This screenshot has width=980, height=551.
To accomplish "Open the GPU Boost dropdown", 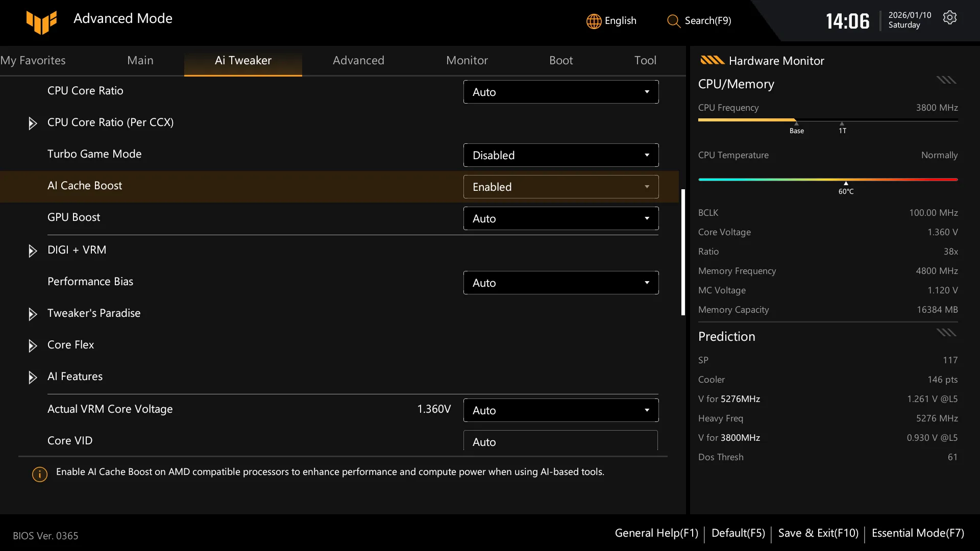I will tap(561, 218).
